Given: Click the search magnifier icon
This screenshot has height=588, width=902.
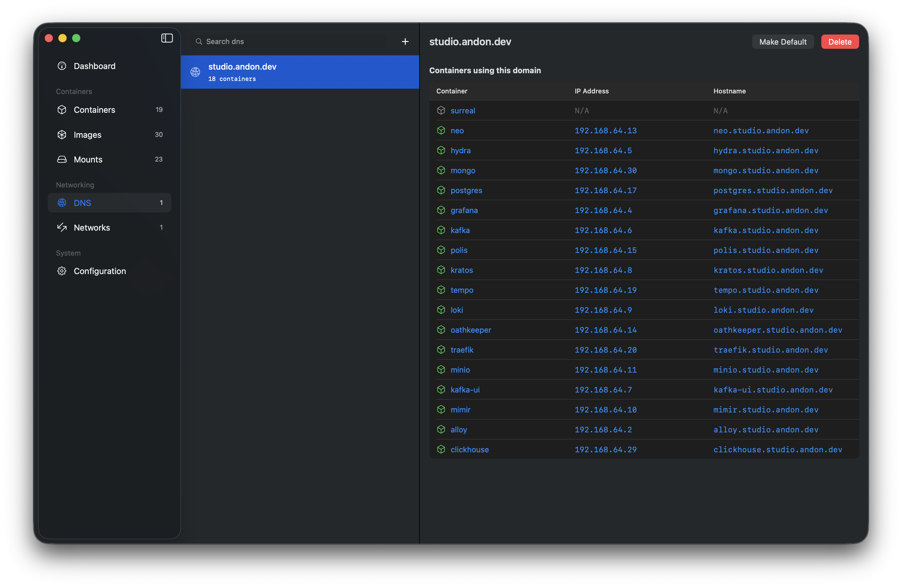Looking at the screenshot, I should 199,42.
